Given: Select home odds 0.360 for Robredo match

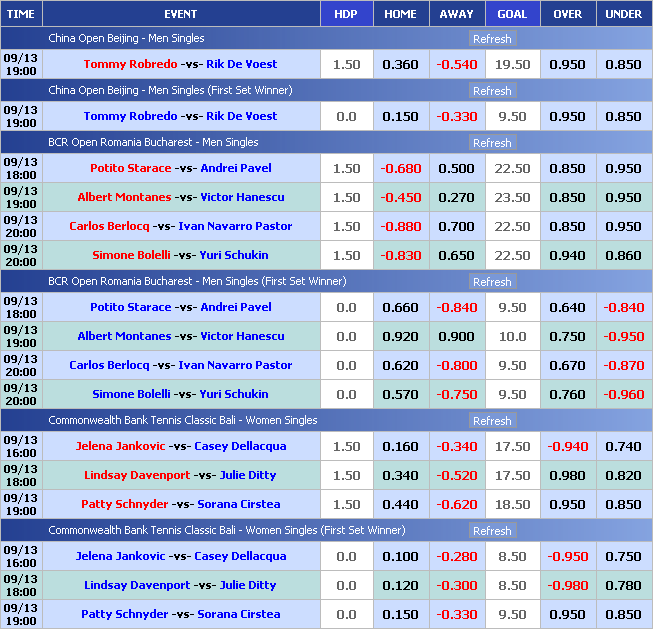Looking at the screenshot, I should [401, 65].
